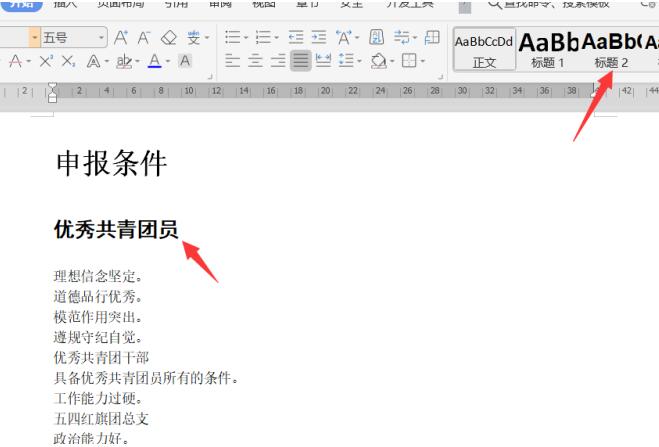Image resolution: width=659 pixels, height=447 pixels.
Task: Expand strikethrough options arrow
Action: (x=28, y=61)
